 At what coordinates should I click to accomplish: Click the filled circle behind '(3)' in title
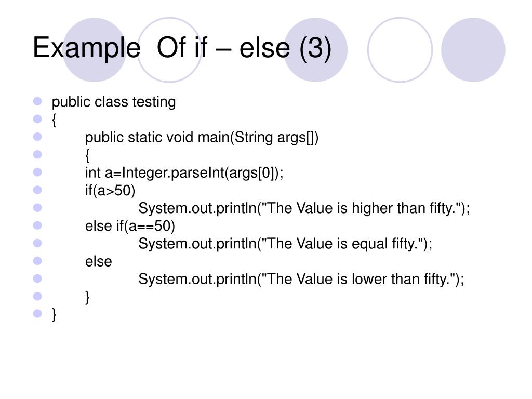pos(315,50)
